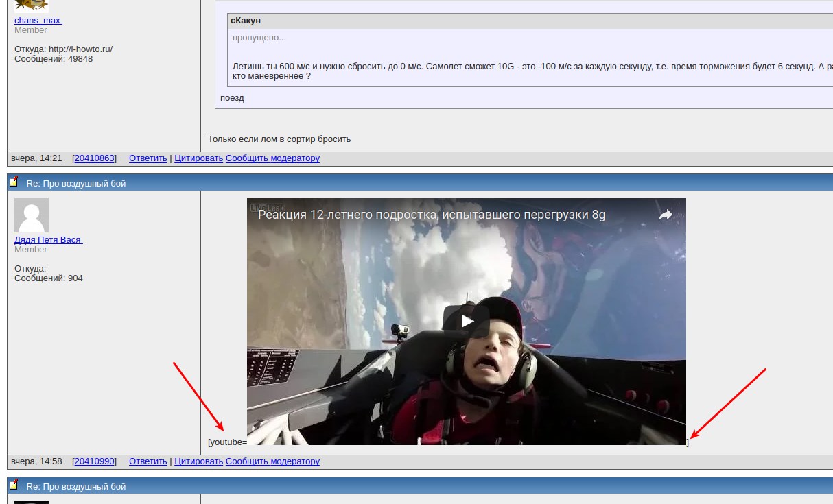Screen dimensions: 833x504
Task: Reply to Дядя Петя Вася's video post
Action: tap(148, 461)
